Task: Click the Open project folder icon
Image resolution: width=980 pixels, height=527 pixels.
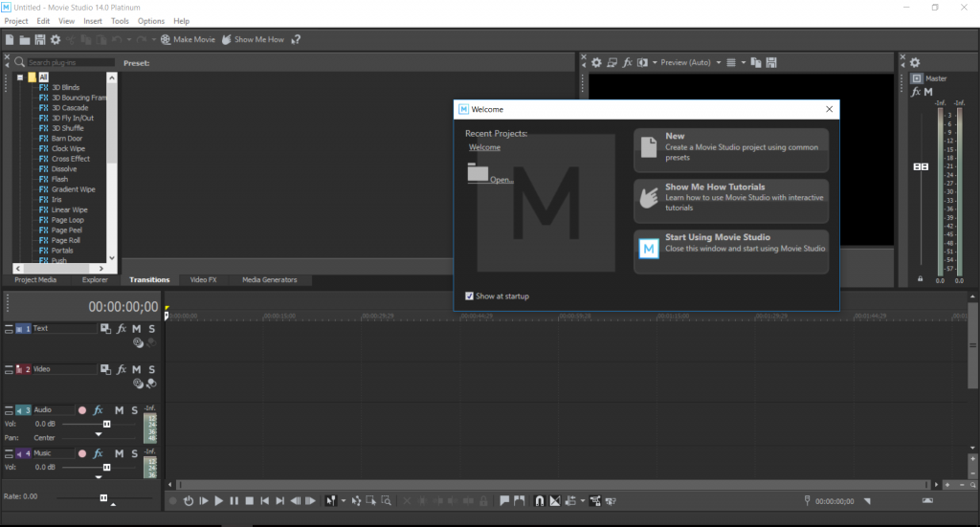Action: (24, 40)
